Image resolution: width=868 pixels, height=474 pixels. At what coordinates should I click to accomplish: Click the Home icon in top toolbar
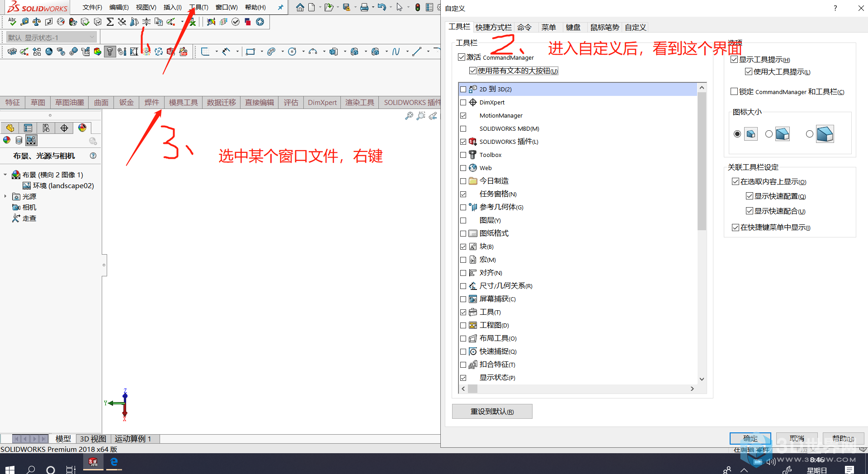coord(300,7)
